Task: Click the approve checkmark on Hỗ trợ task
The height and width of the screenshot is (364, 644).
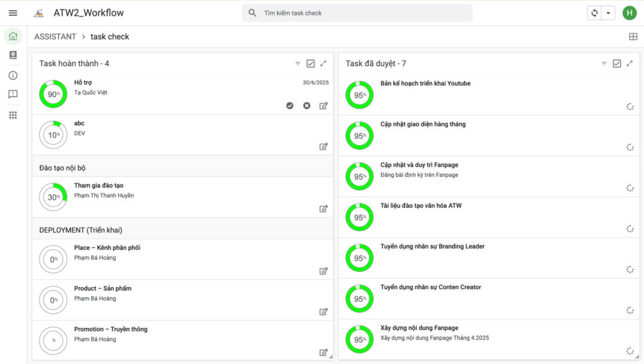Action: point(290,106)
